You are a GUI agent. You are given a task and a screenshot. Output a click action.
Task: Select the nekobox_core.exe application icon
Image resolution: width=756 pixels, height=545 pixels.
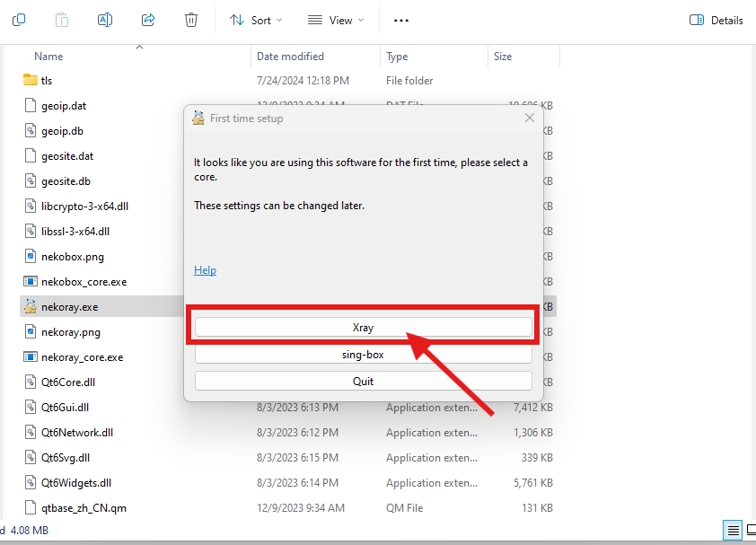click(x=31, y=281)
